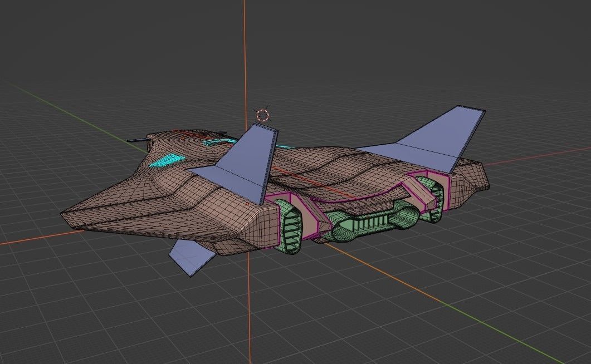Click the dark antenna rod protruding from the hull
The width and height of the screenshot is (591, 364).
139,140
